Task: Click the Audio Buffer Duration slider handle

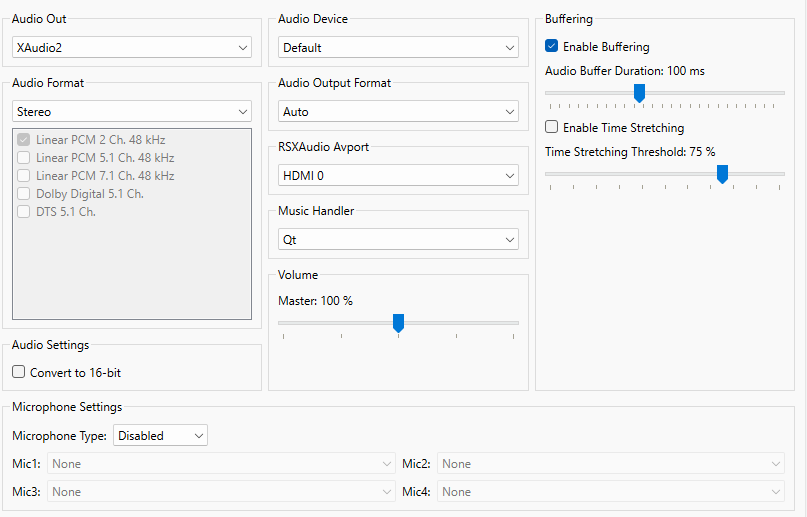Action: 639,93
